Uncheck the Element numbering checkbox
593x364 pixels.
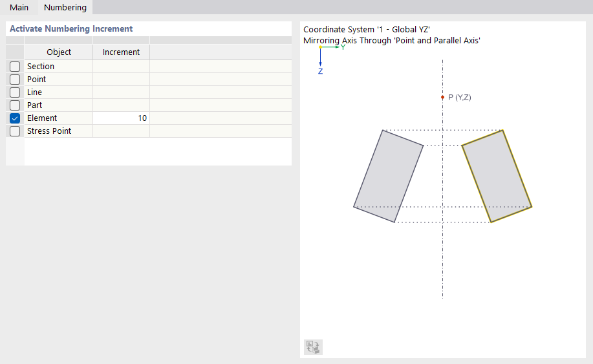(15, 118)
